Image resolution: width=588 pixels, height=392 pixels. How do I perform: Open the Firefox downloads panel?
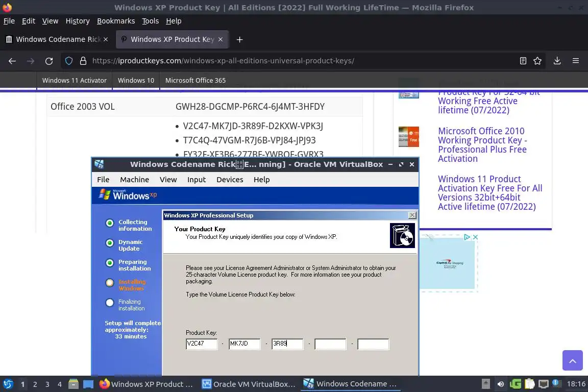pos(557,61)
